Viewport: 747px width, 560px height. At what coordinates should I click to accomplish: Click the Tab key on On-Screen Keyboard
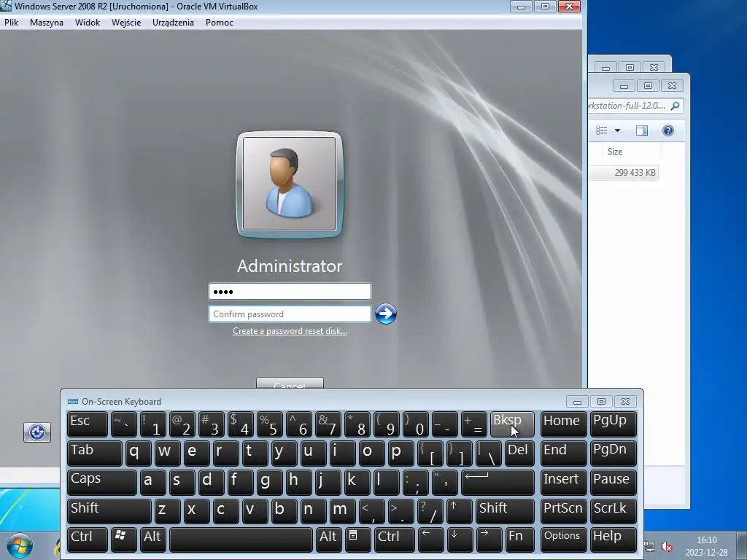click(94, 454)
